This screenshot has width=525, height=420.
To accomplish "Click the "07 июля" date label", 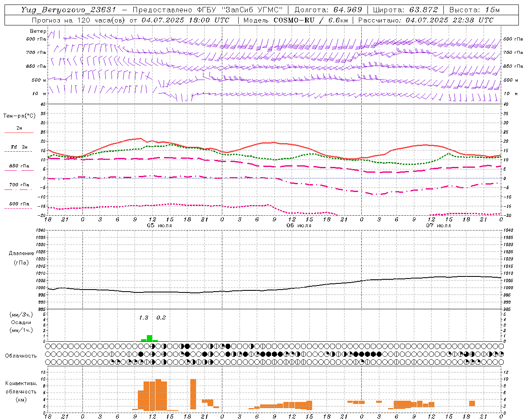I will [x=438, y=226].
